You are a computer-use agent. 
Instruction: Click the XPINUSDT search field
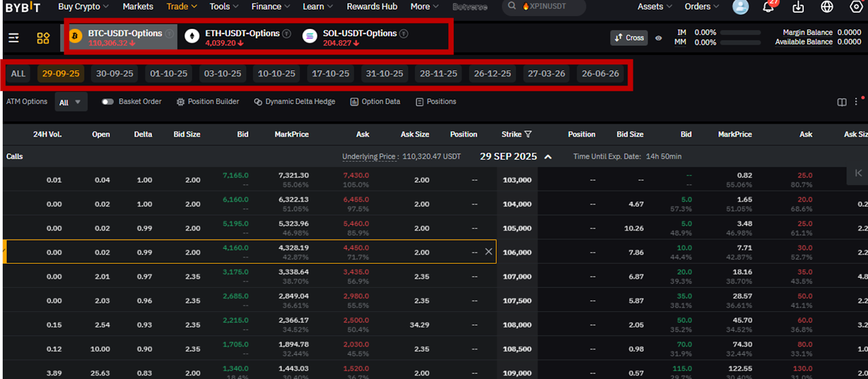(x=545, y=7)
